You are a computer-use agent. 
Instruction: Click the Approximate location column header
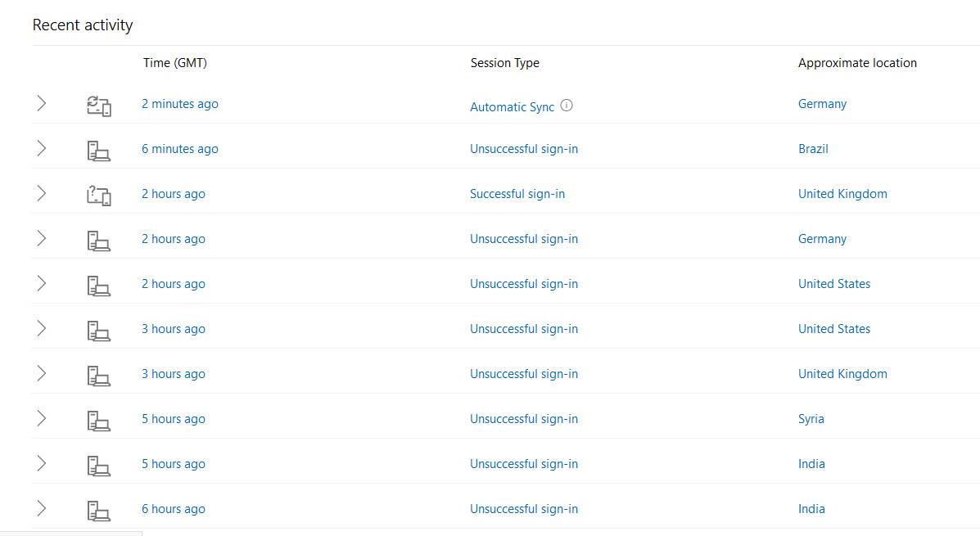point(857,62)
